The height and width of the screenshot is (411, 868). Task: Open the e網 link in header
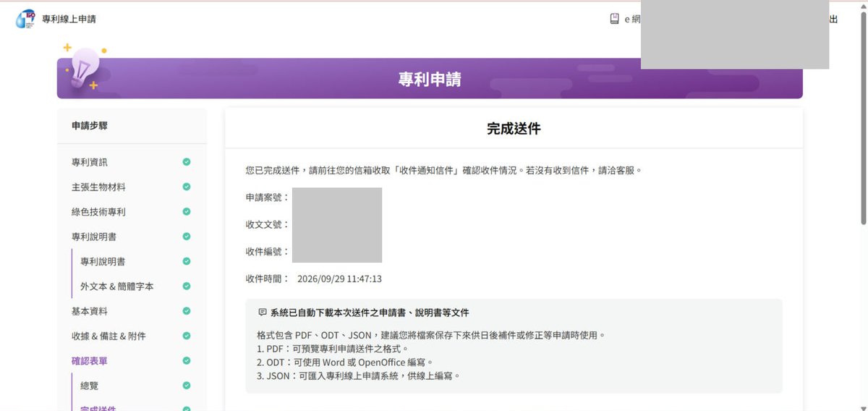[633, 20]
